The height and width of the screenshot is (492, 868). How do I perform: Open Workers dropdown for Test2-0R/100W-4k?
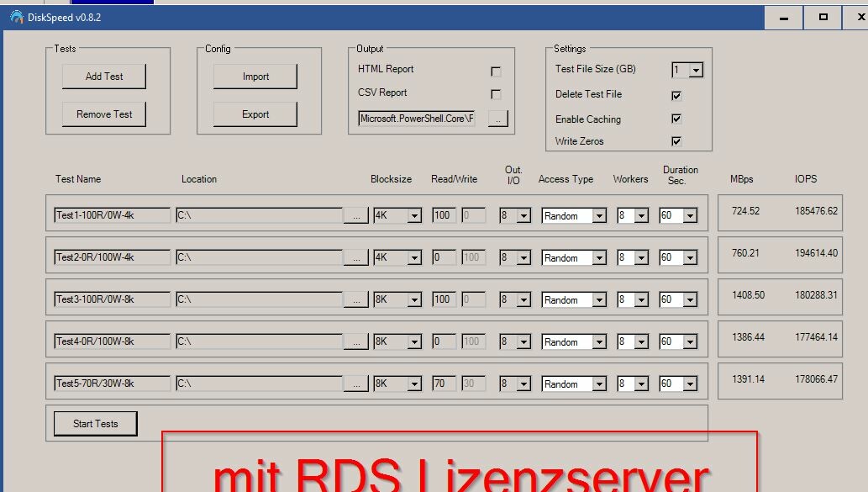tap(641, 257)
